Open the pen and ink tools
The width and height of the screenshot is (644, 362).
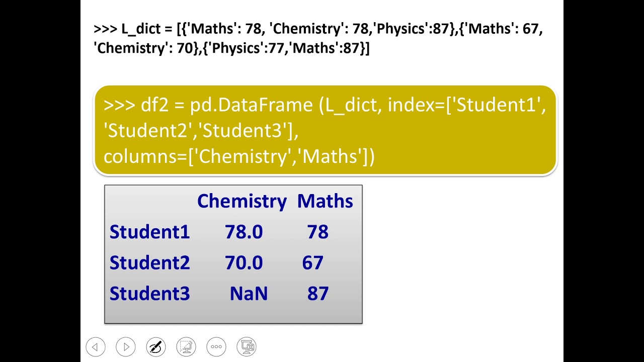pyautogui.click(x=156, y=346)
